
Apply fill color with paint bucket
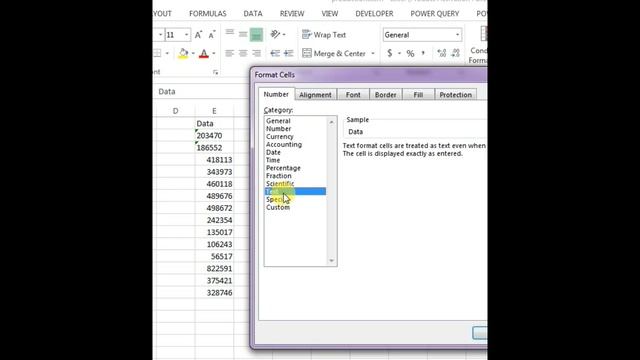(183, 53)
